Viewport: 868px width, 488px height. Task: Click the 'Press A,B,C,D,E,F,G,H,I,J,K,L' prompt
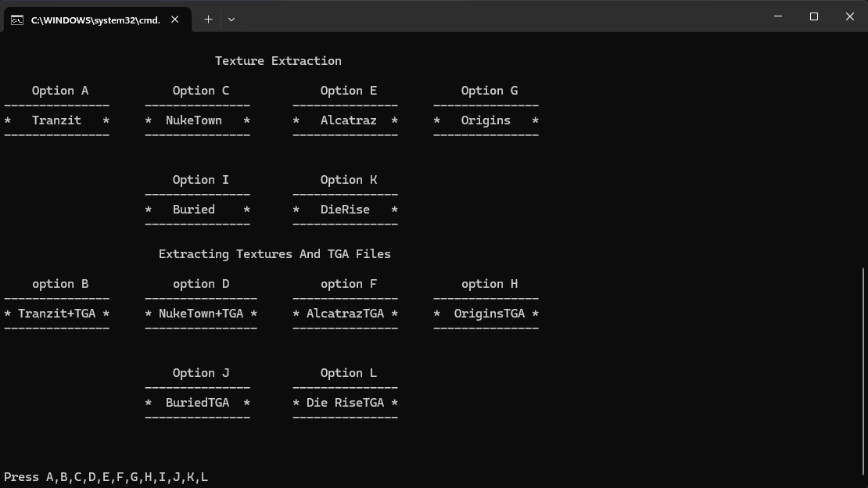point(106,477)
